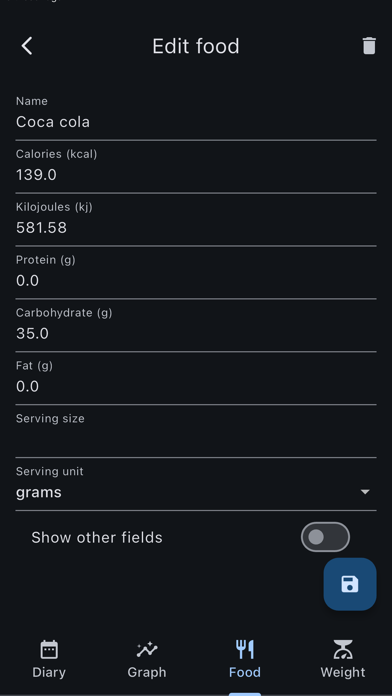Delete food with the trash icon
Viewport: 392px width, 696px height.
(369, 46)
